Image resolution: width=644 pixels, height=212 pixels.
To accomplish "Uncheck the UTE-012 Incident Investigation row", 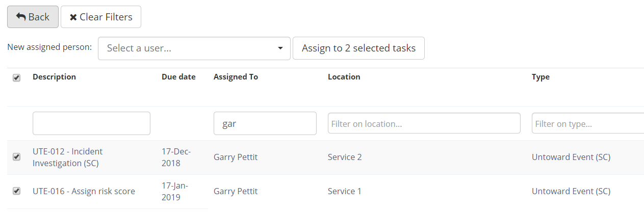I will coord(16,157).
